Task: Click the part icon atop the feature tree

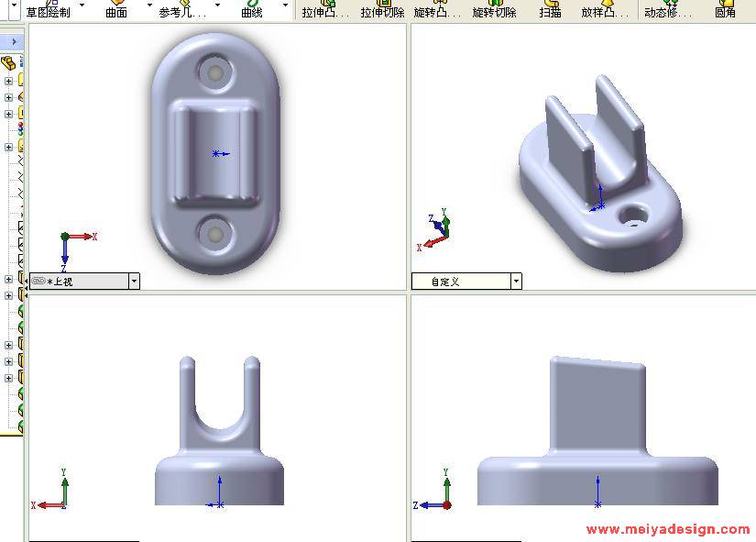Action: pyautogui.click(x=9, y=62)
